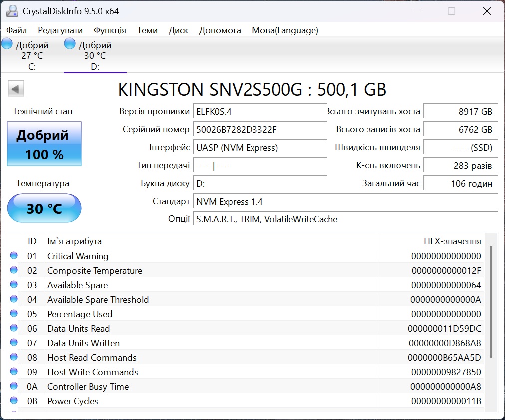Click the Технічний стан label

pos(43,111)
